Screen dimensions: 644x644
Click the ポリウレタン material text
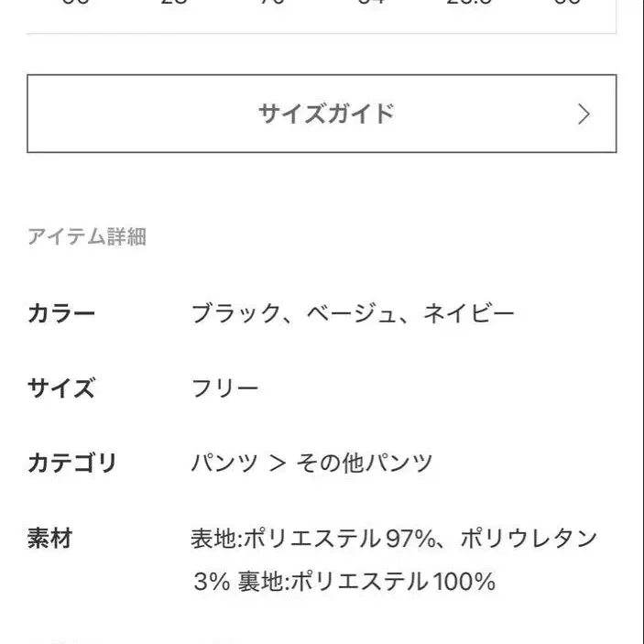click(529, 539)
